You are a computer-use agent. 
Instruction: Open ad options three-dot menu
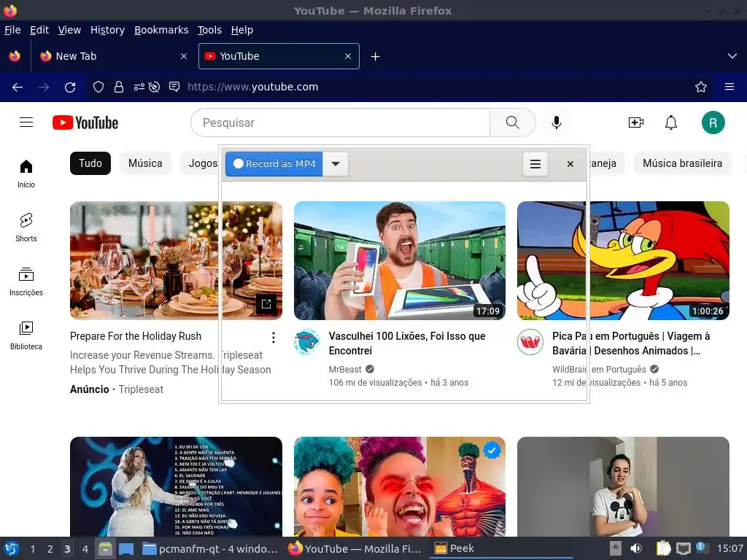(x=274, y=338)
